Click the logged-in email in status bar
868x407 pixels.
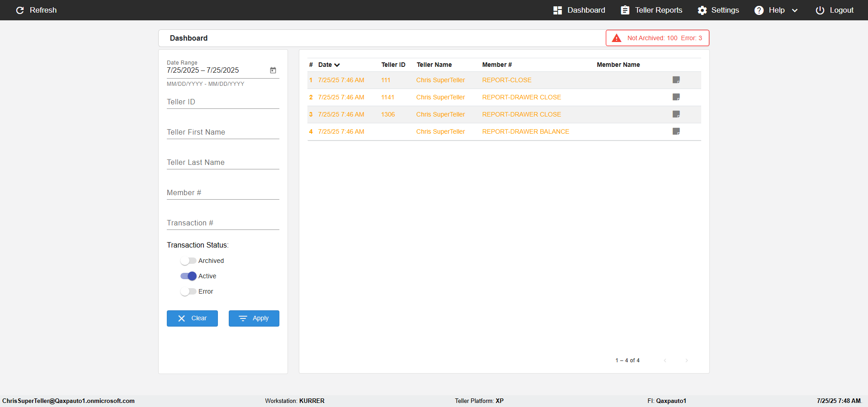[68, 401]
